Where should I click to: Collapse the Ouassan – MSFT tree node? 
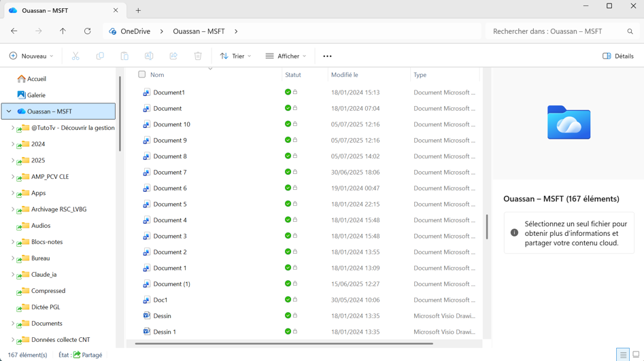pos(9,111)
